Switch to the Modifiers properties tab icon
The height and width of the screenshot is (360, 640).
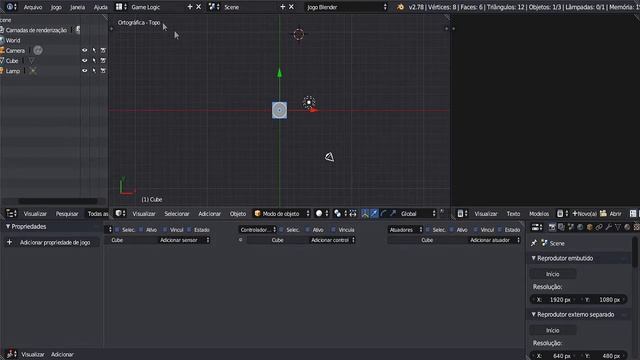(608, 227)
